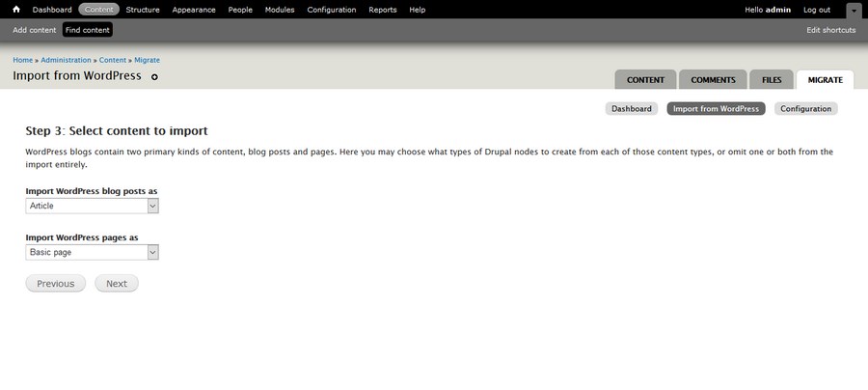
Task: Open the Content menu in the admin toolbar
Action: [x=99, y=10]
